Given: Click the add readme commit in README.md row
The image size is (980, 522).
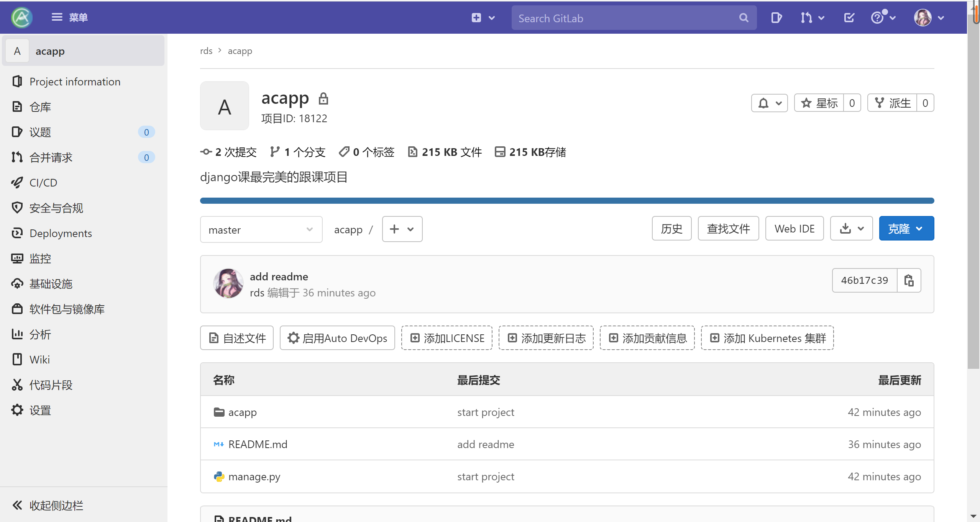Looking at the screenshot, I should coord(486,444).
